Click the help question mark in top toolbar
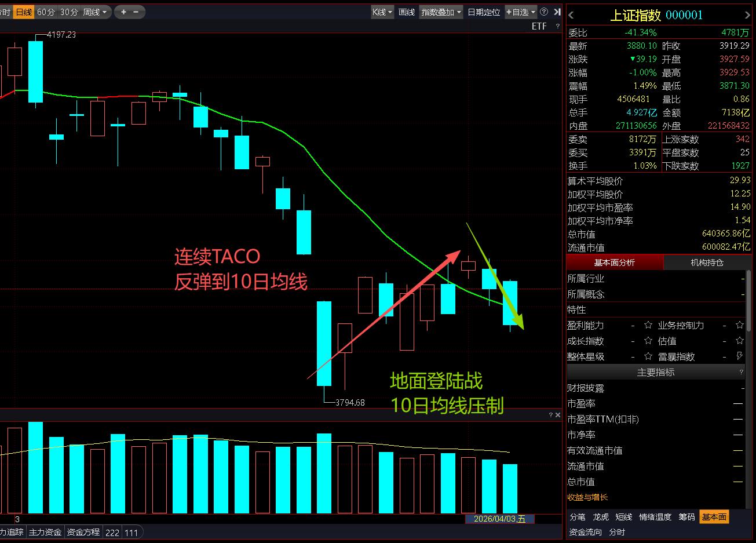This screenshot has height=543, width=756. pyautogui.click(x=543, y=12)
